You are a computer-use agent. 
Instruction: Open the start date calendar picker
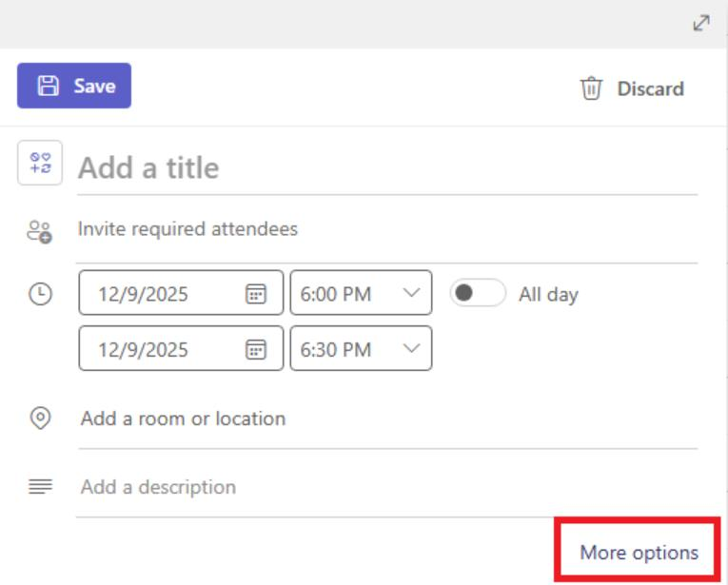coord(256,294)
